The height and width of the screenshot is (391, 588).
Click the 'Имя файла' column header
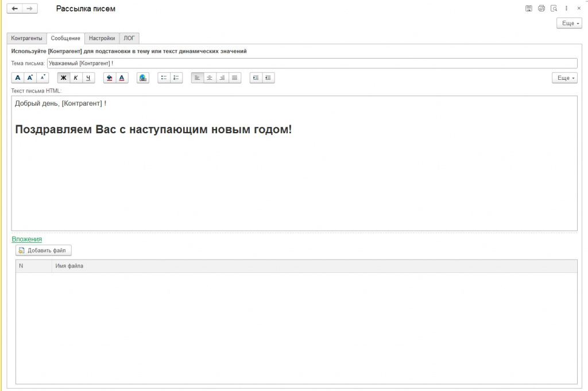click(x=314, y=266)
